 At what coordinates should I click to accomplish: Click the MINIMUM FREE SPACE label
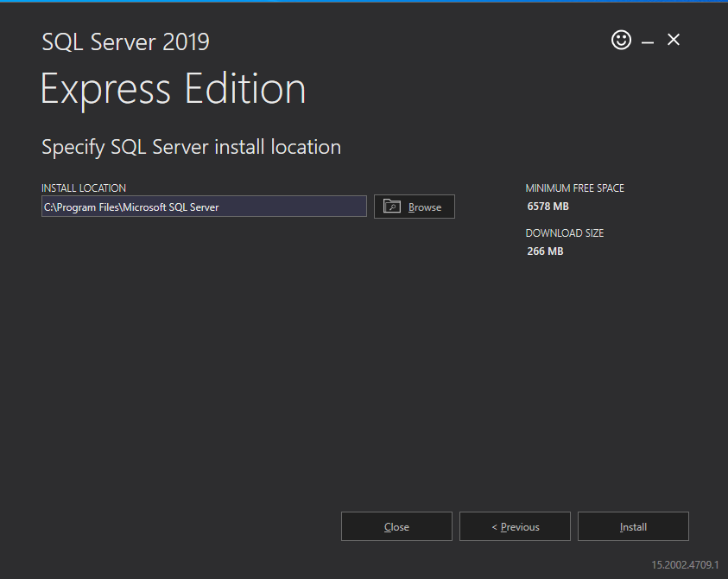click(575, 188)
